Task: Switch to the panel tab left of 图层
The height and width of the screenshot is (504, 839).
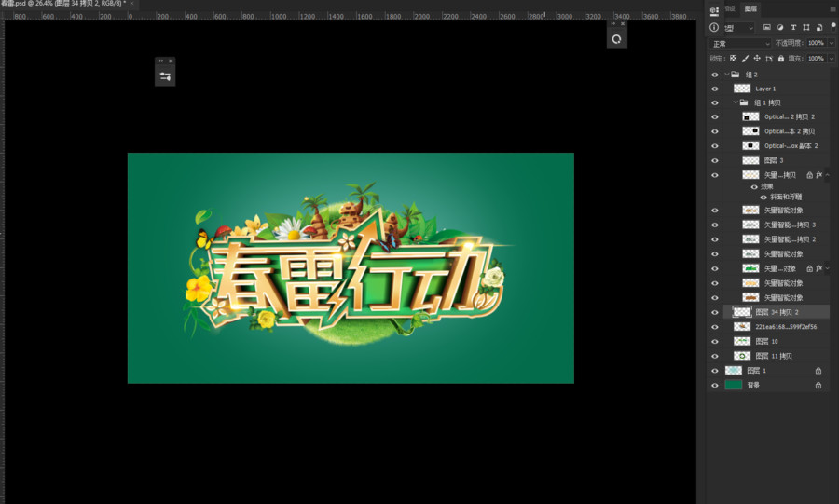Action: (x=730, y=8)
